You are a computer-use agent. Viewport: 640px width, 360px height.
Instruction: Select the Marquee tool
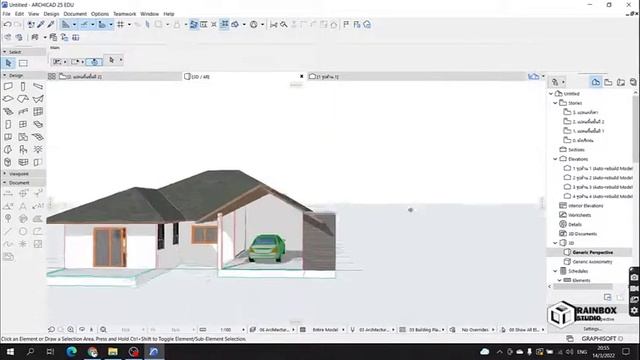click(23, 63)
